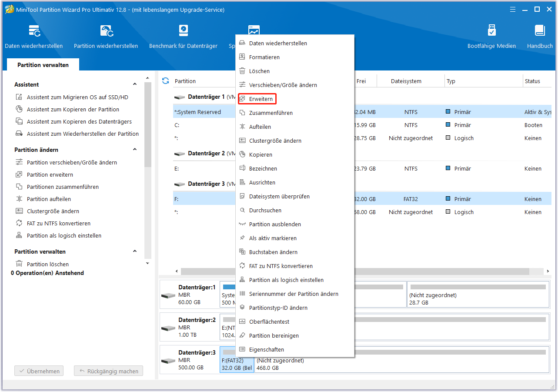The image size is (558, 392).
Task: Open Daten wiederherstellen toolbar icon
Action: coord(34,31)
